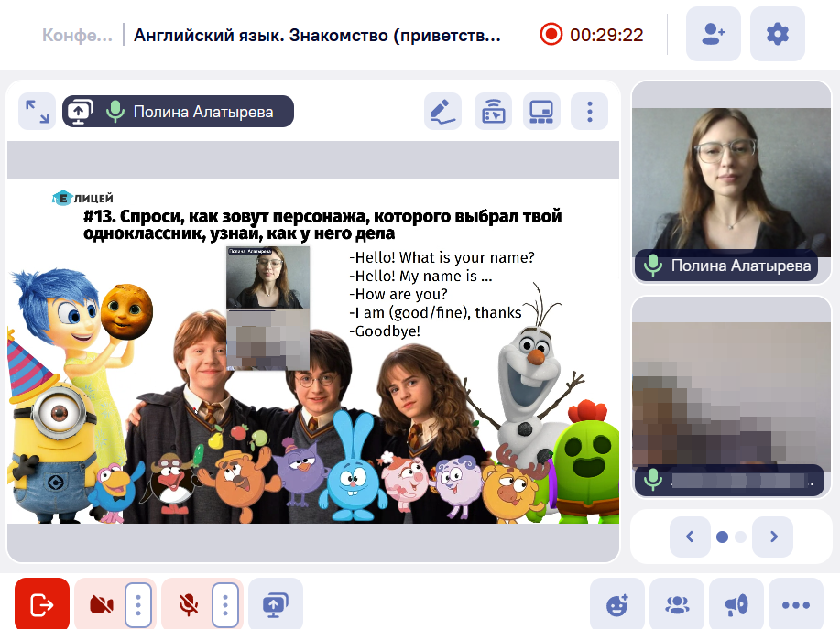Image resolution: width=840 pixels, height=629 pixels.
Task: Leave the conference with the red exit button
Action: pos(42,605)
